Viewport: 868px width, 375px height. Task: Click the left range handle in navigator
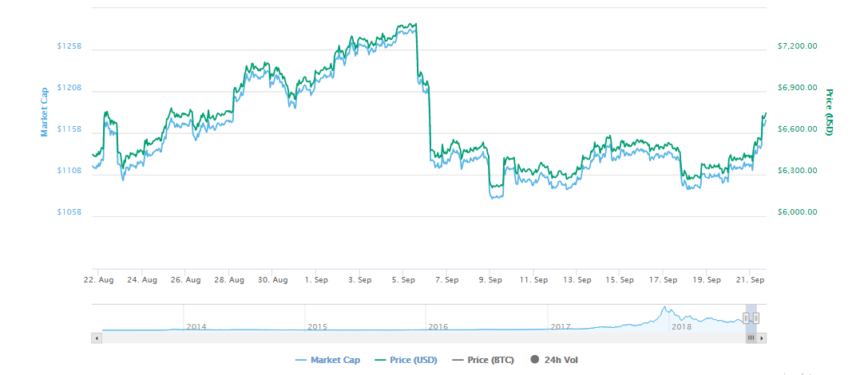pos(746,318)
